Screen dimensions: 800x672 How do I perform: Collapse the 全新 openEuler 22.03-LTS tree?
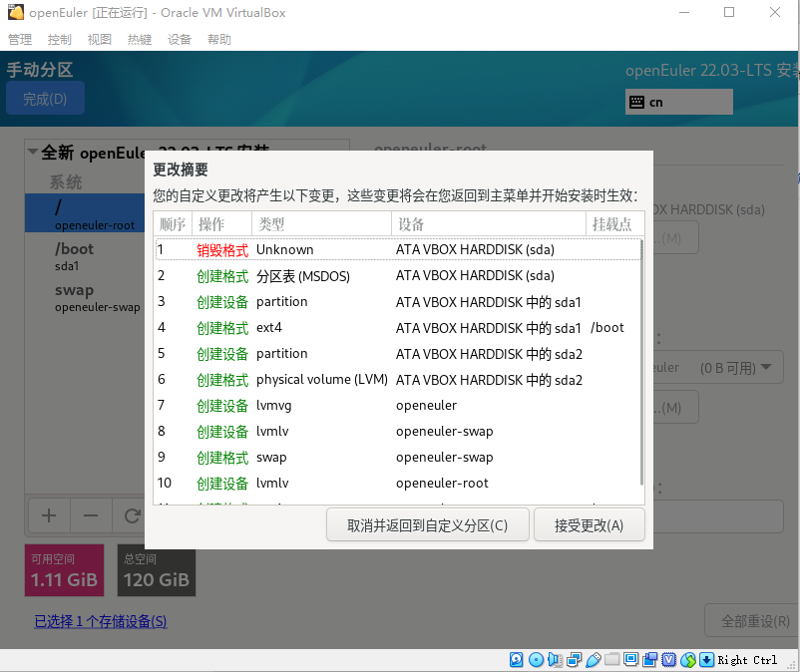(31, 153)
